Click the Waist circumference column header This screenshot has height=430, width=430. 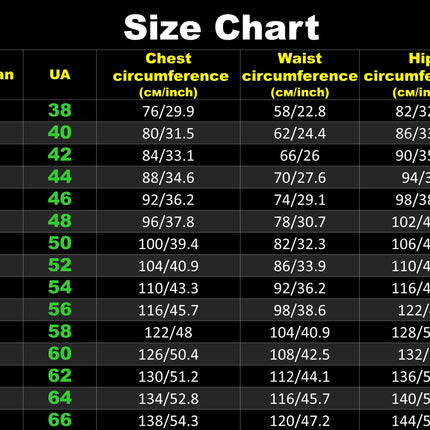pyautogui.click(x=300, y=75)
